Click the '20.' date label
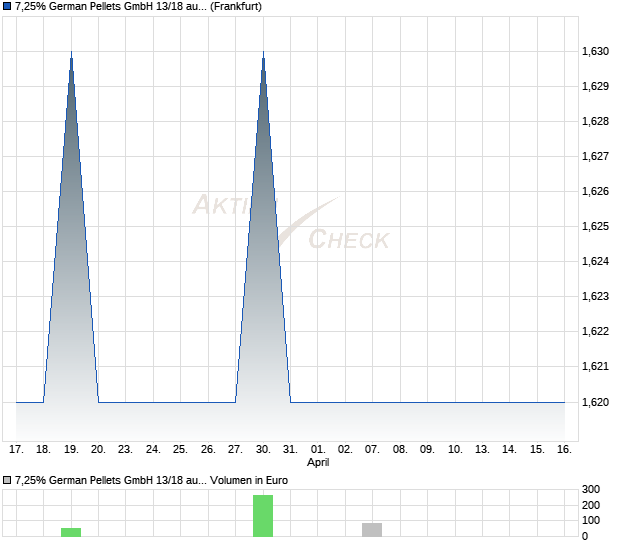 [x=98, y=450]
